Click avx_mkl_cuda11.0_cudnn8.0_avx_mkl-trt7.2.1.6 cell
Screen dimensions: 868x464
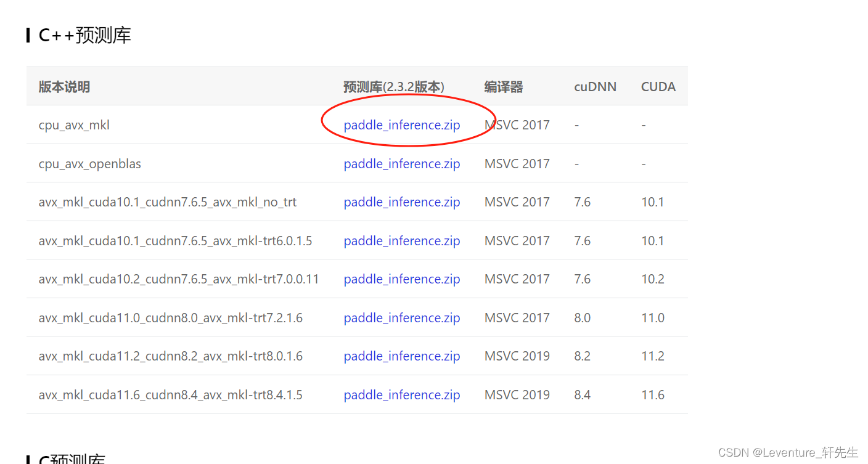[171, 318]
